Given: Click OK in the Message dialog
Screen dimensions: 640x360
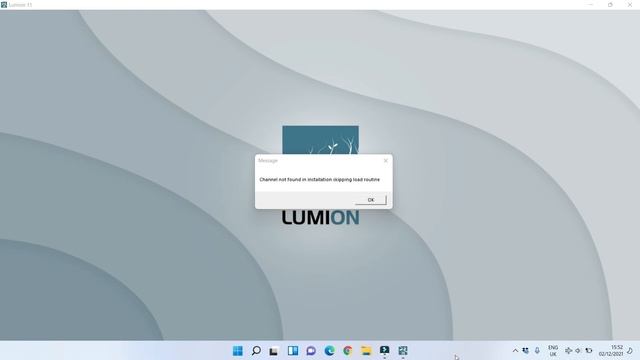Looking at the screenshot, I should click(x=371, y=200).
